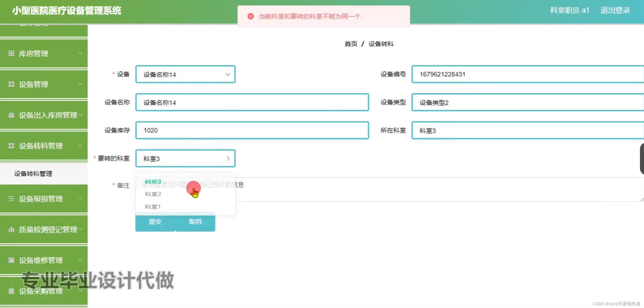Open the 库房管理 sidebar menu
Image resolution: width=644 pixels, height=308 pixels.
pos(44,53)
